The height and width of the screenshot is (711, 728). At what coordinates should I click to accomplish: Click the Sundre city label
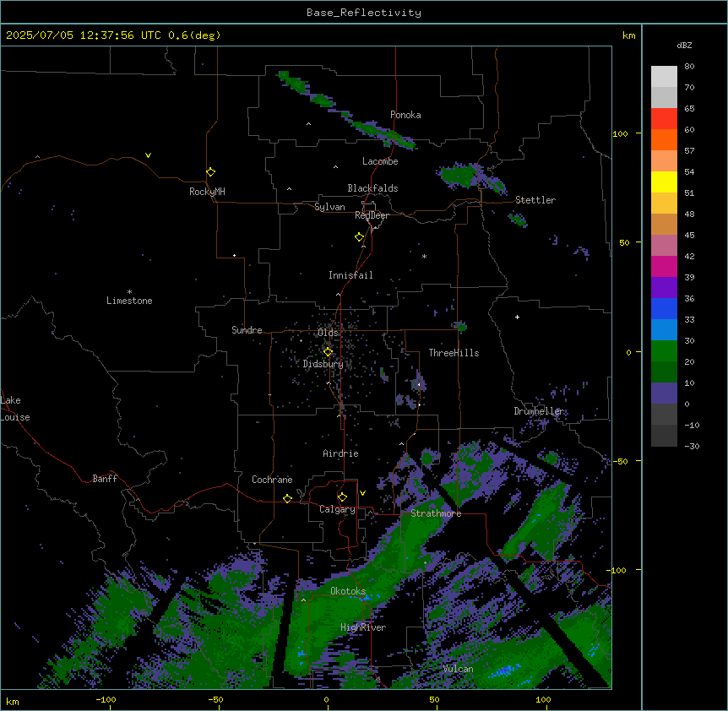click(247, 330)
